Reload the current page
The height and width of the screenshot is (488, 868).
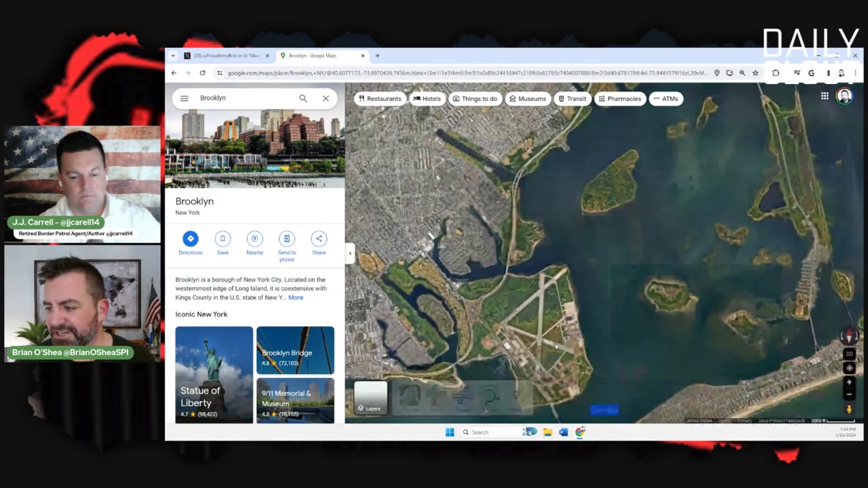tap(202, 73)
